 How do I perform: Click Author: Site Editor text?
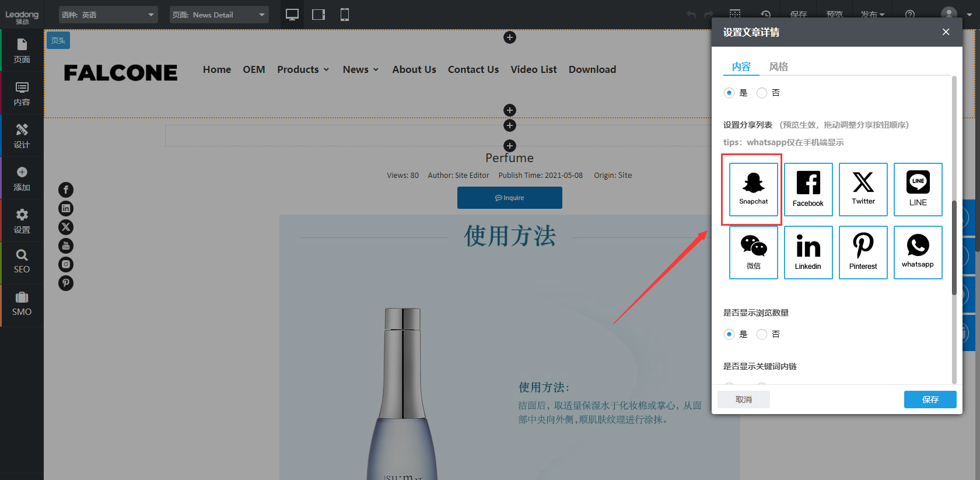tap(459, 175)
